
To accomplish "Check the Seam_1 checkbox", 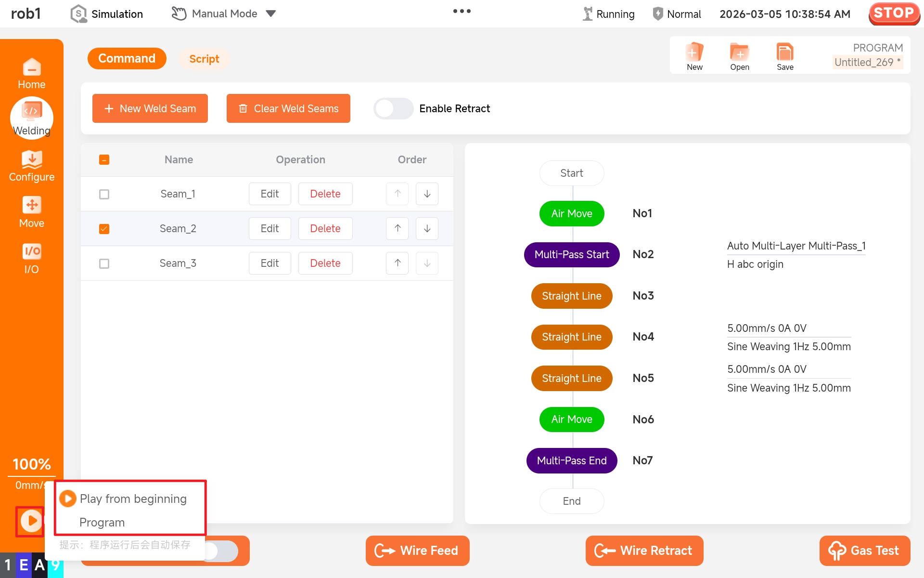I will click(x=104, y=194).
